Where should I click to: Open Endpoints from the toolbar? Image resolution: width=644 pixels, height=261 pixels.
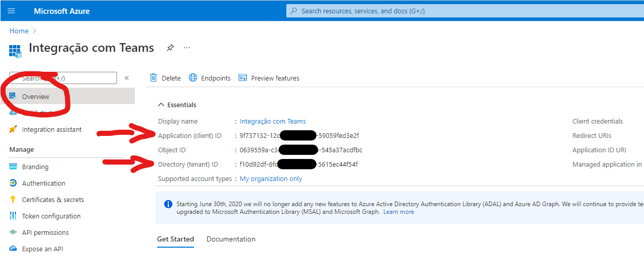209,78
